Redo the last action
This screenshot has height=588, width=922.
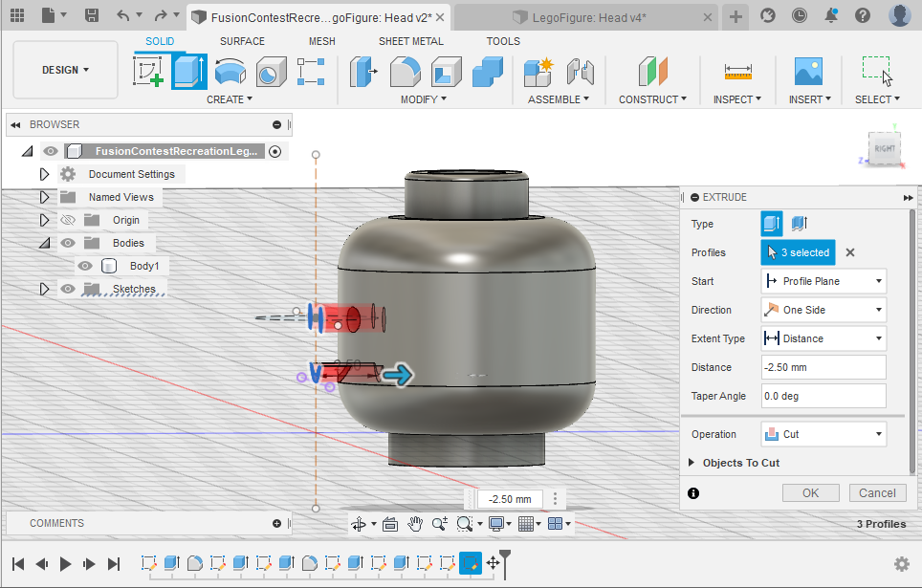click(x=160, y=15)
